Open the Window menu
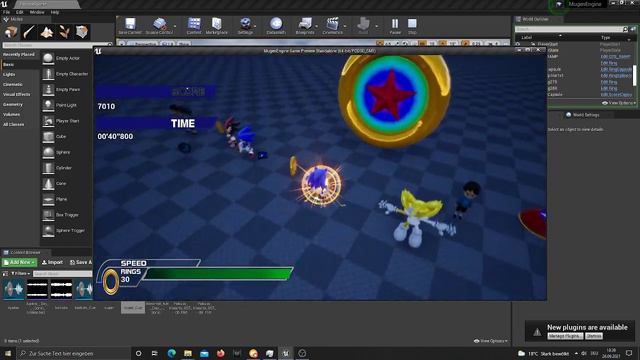 point(37,12)
